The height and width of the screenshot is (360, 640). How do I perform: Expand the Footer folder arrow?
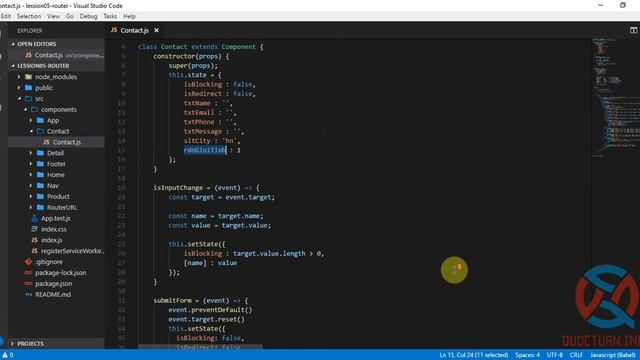click(x=31, y=164)
